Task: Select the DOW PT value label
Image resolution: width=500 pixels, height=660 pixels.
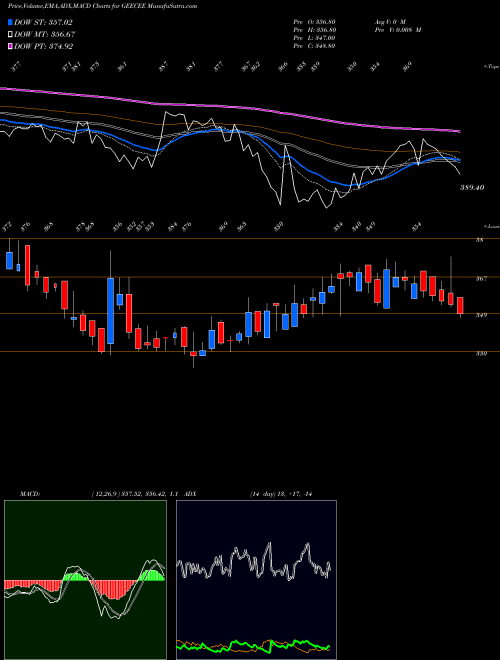Action: pyautogui.click(x=44, y=46)
